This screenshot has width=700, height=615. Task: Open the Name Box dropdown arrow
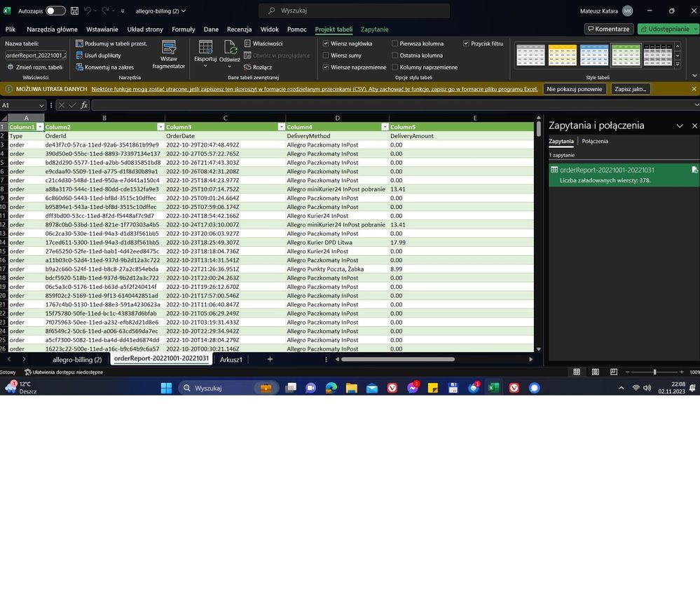click(x=41, y=105)
